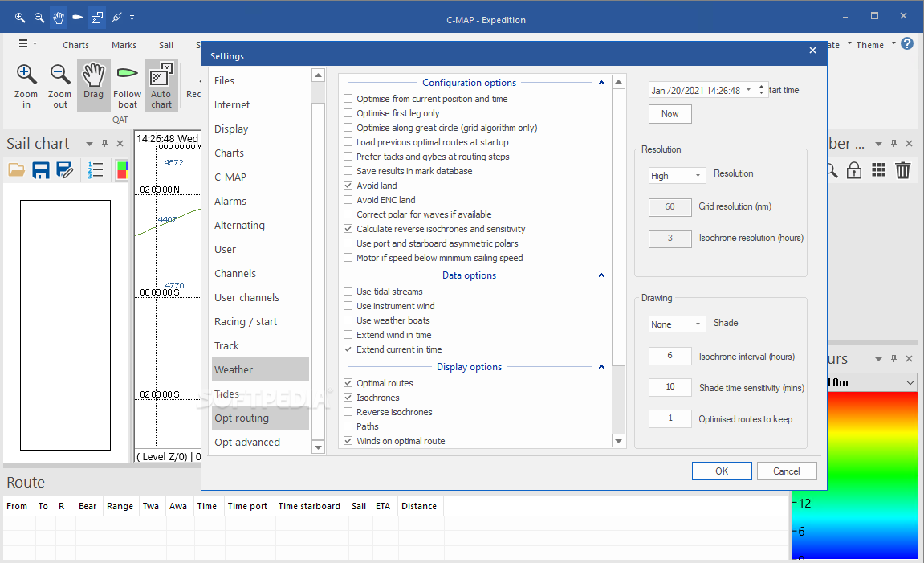Collapse Data options section

601,275
